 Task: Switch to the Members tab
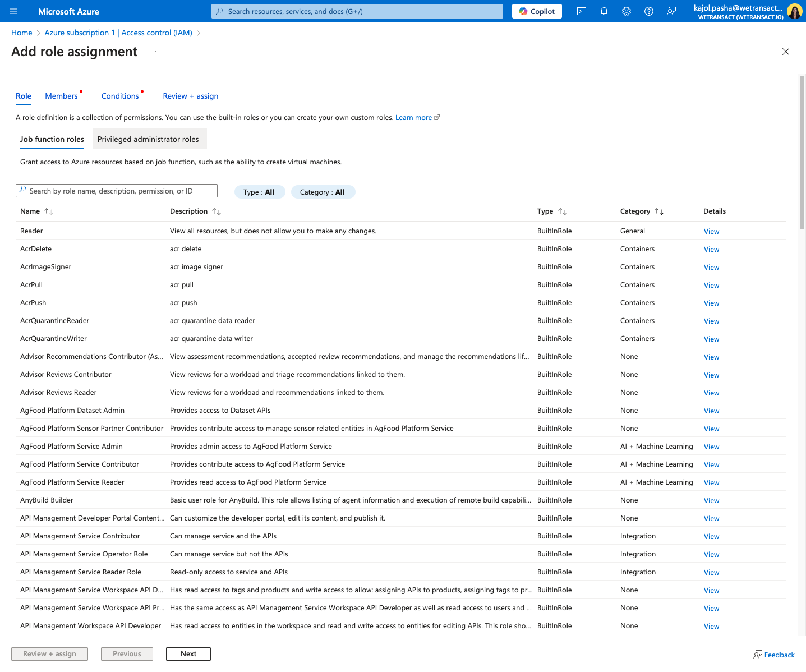tap(61, 96)
